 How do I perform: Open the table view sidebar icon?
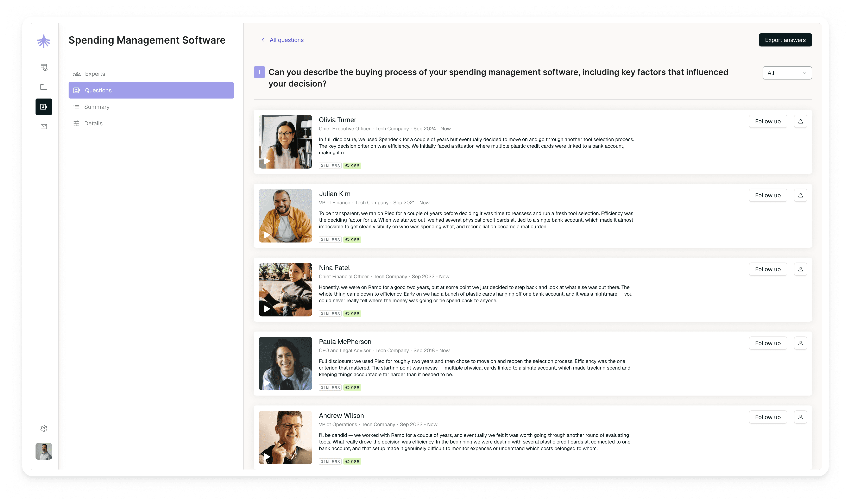(43, 67)
